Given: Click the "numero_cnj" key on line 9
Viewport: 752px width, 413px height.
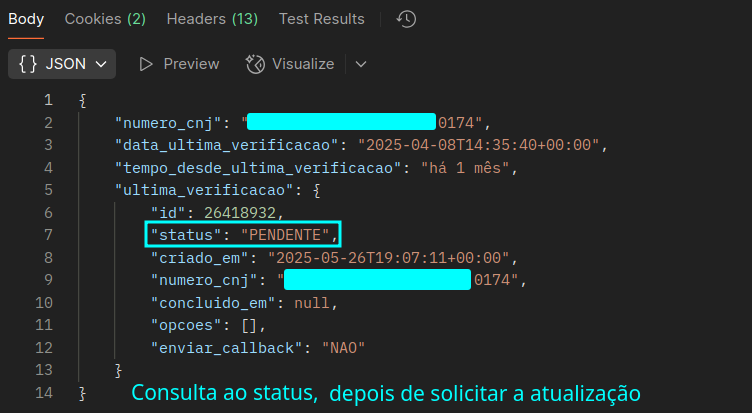Looking at the screenshot, I should [204, 280].
